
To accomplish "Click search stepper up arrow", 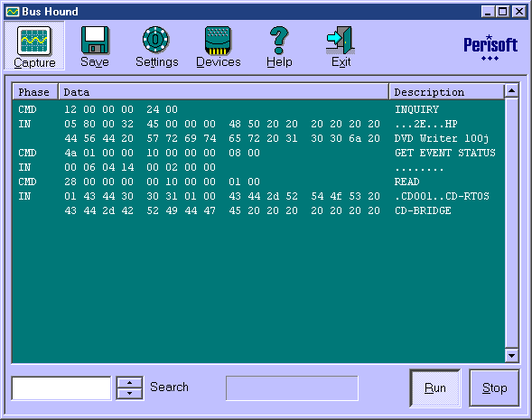I will [129, 382].
